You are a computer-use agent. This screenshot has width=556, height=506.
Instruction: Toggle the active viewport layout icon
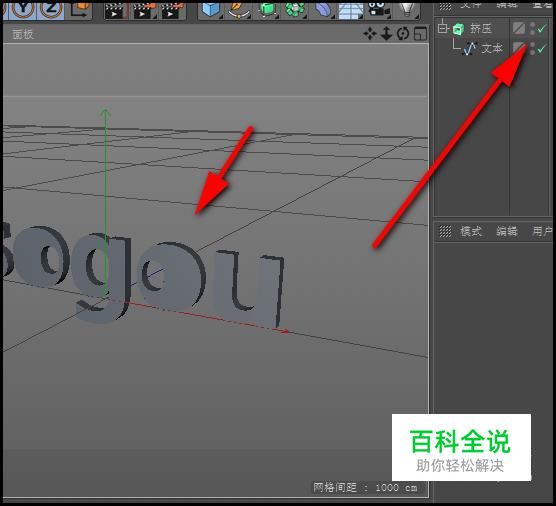[421, 34]
